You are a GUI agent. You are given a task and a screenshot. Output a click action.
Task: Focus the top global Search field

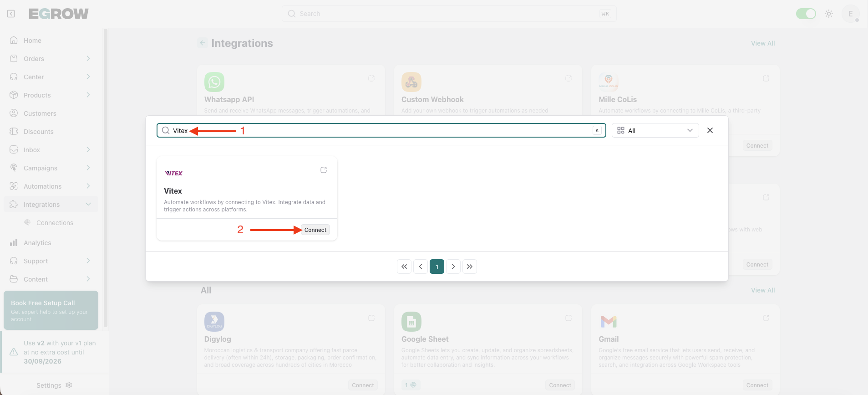click(x=449, y=14)
